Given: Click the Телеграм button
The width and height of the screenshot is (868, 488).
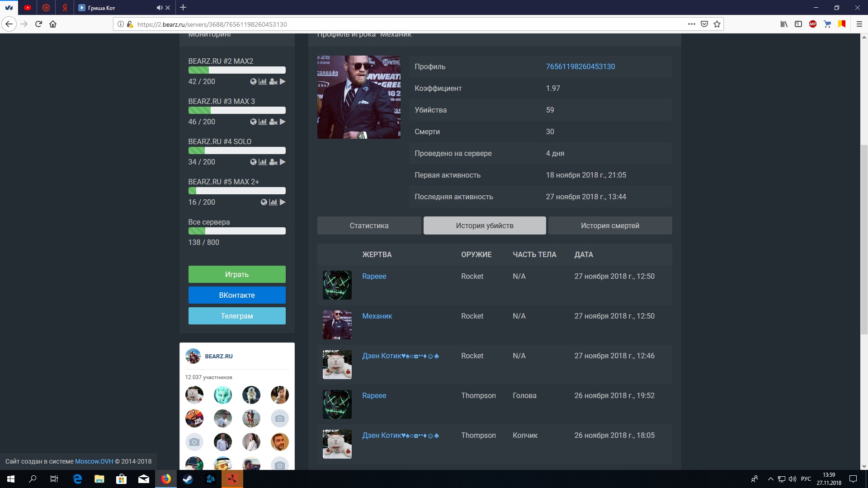Looking at the screenshot, I should [237, 316].
